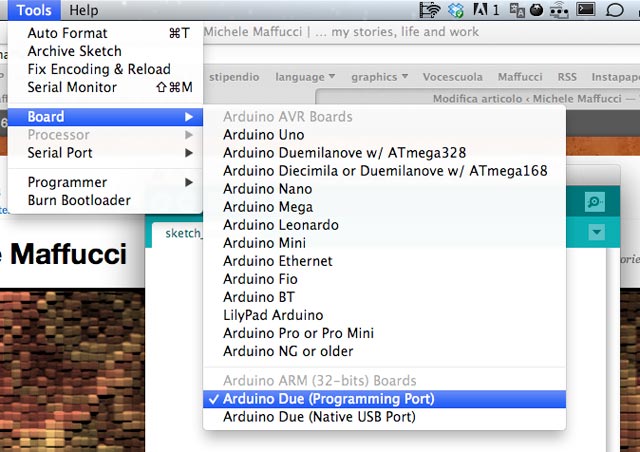Click the language translation menu bar icon
This screenshot has width=640, height=452.
pos(517,10)
